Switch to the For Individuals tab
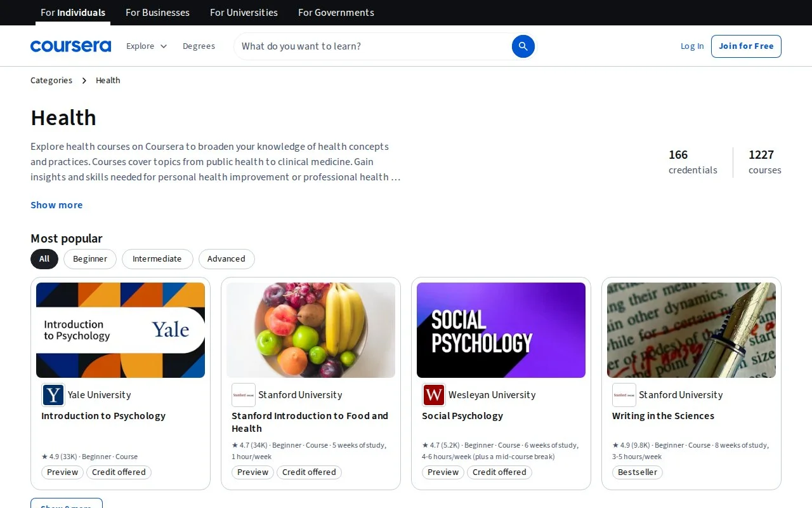This screenshot has height=508, width=812. pos(73,13)
